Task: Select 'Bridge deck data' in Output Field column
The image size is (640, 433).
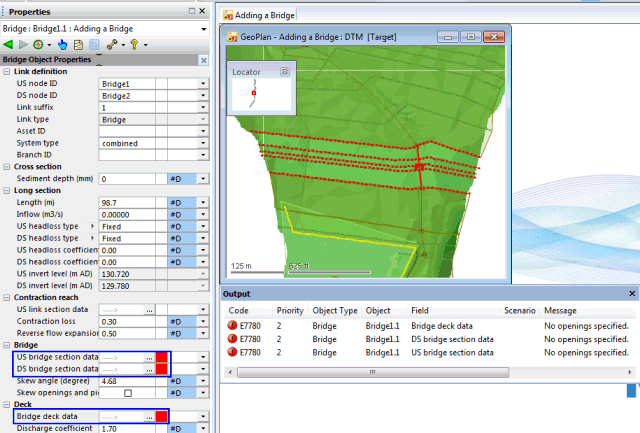Action: 442,326
